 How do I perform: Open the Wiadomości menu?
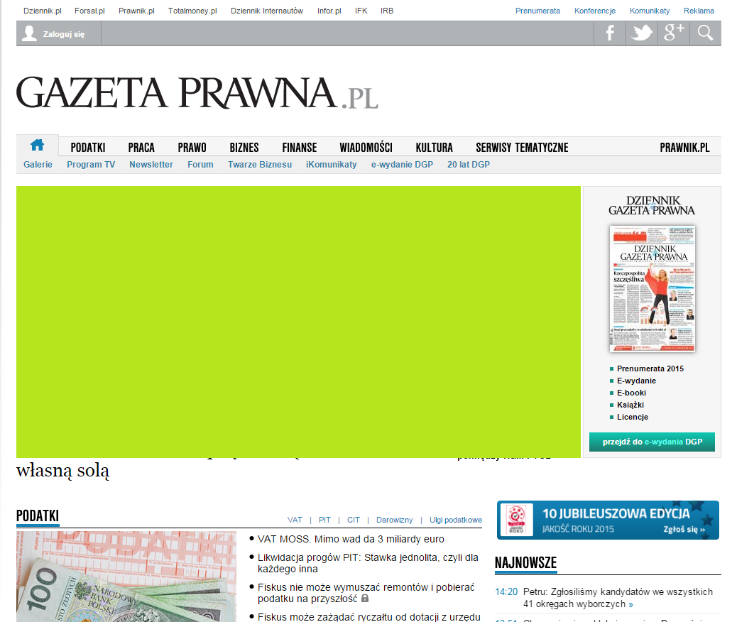(366, 148)
